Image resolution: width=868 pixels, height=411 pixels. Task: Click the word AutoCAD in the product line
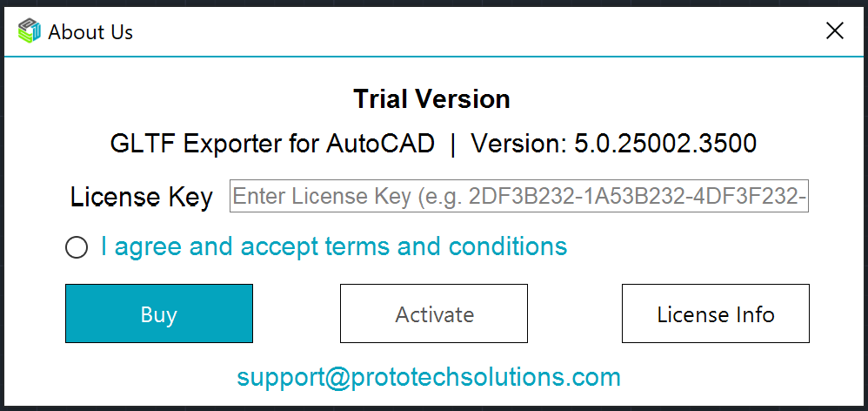point(380,143)
